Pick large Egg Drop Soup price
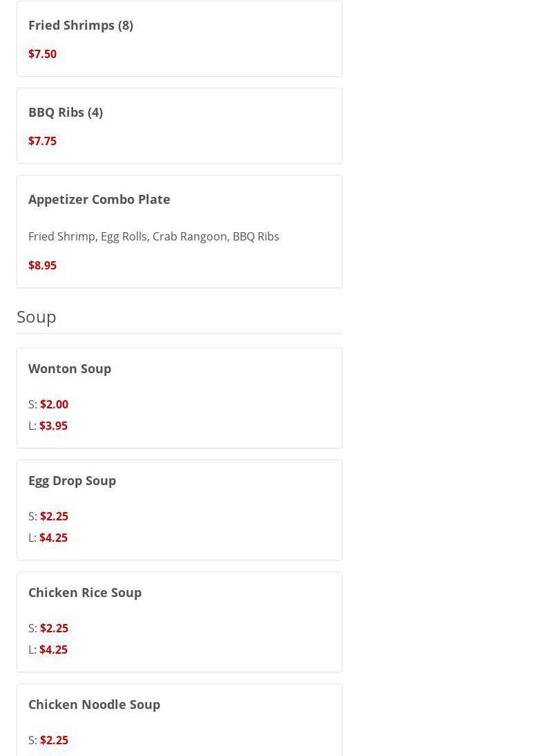The image size is (542, 756). click(x=53, y=538)
